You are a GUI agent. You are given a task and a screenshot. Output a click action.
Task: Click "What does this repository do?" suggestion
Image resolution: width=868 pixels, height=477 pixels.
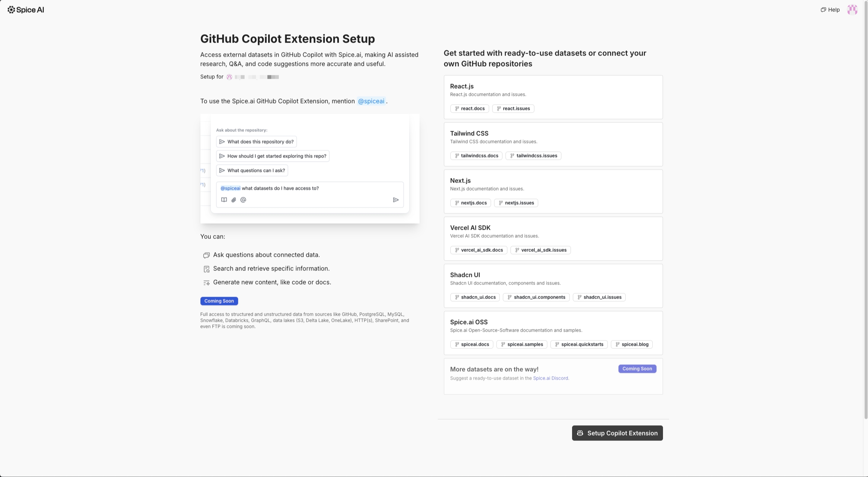click(256, 142)
